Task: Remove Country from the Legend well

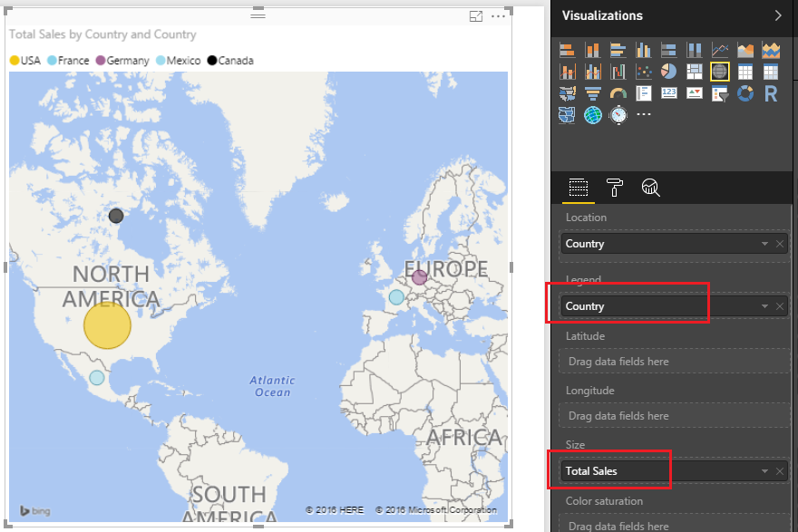Action: tap(780, 306)
